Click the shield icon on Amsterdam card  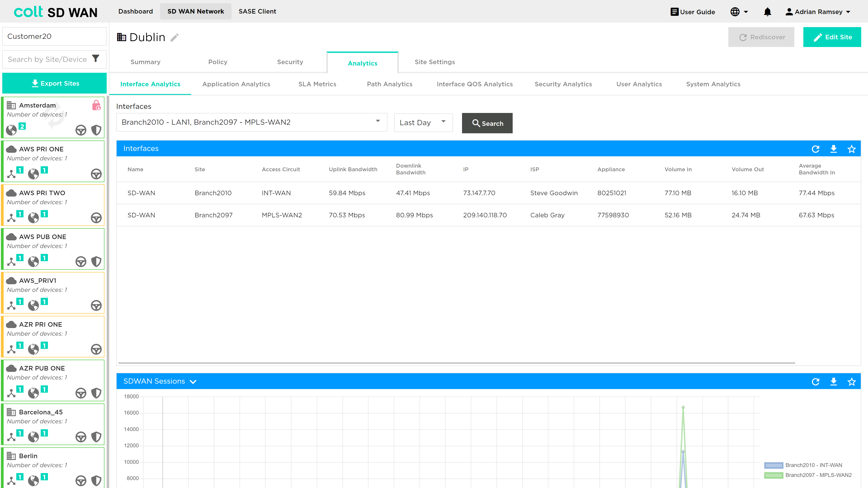point(96,130)
